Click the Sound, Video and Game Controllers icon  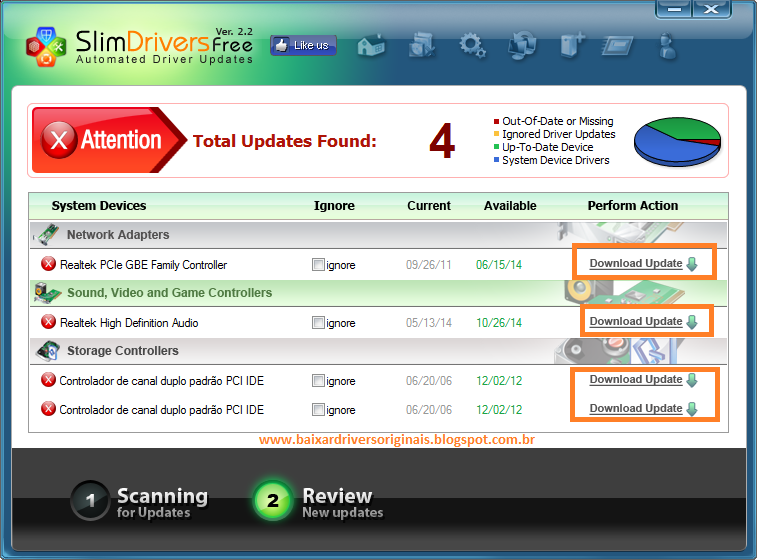click(x=47, y=293)
